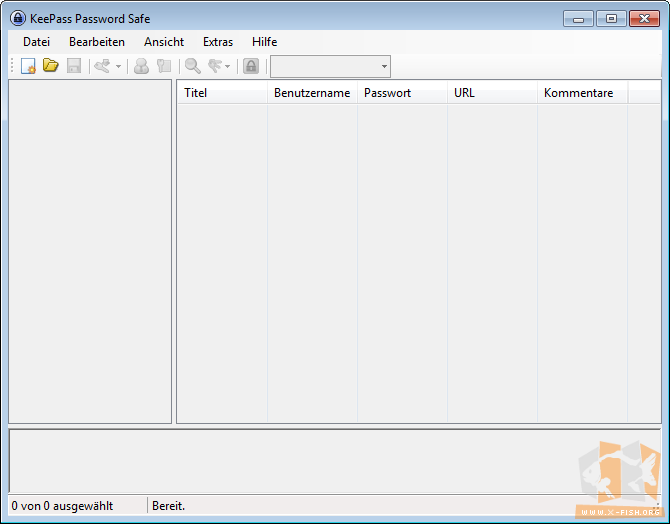Click the Find magnifying glass icon
The height and width of the screenshot is (524, 670).
[193, 66]
